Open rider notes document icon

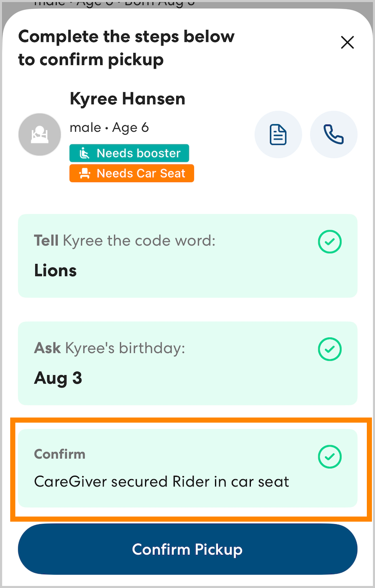[278, 135]
